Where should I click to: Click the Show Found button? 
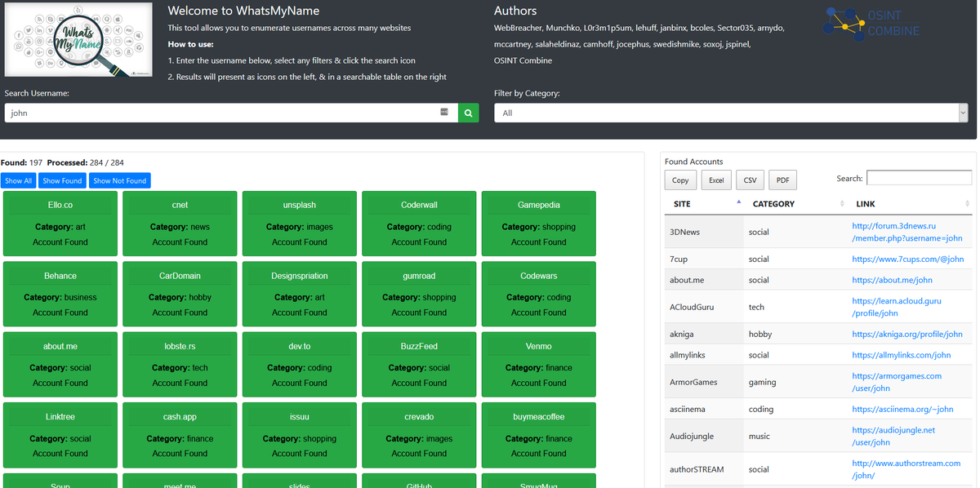[x=62, y=180]
